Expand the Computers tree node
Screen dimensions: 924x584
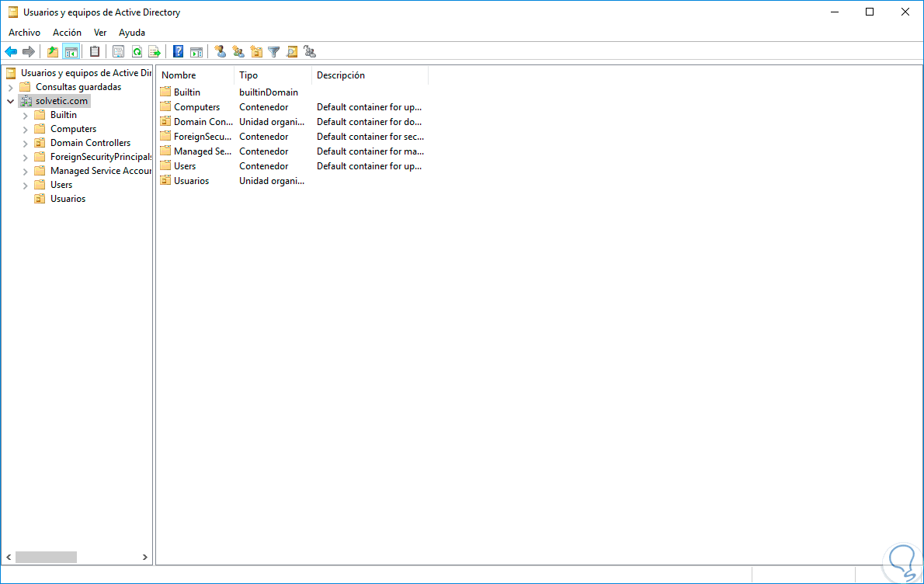click(x=25, y=129)
